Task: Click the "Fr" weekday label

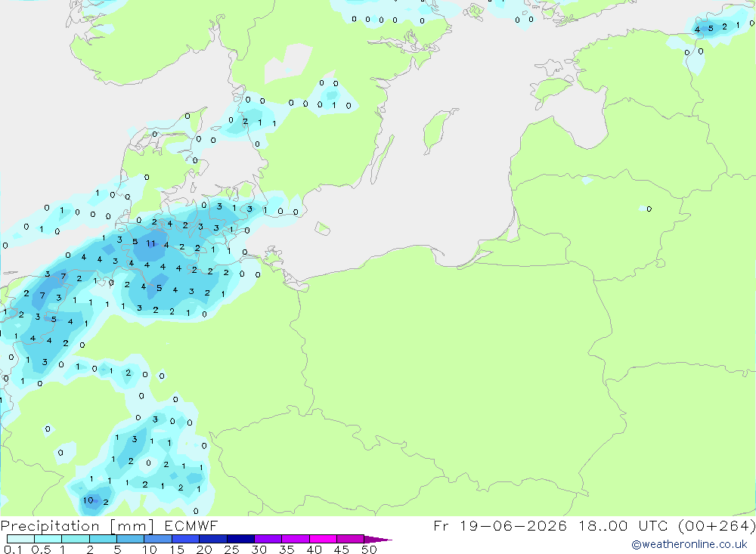Action: click(x=442, y=526)
